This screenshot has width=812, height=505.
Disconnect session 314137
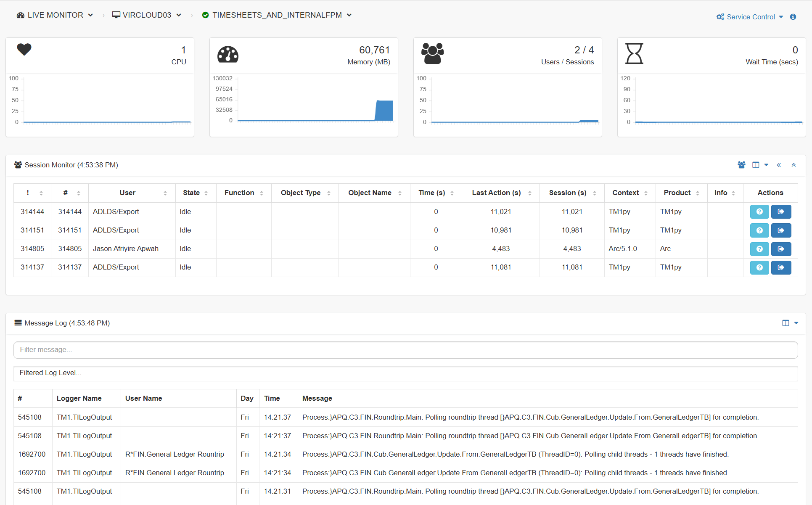pos(781,267)
